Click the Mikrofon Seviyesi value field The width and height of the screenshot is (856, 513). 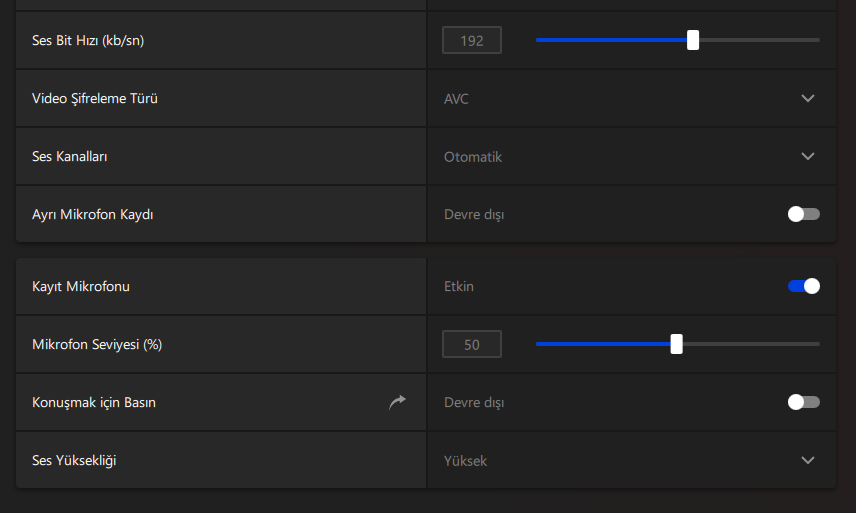(x=472, y=344)
